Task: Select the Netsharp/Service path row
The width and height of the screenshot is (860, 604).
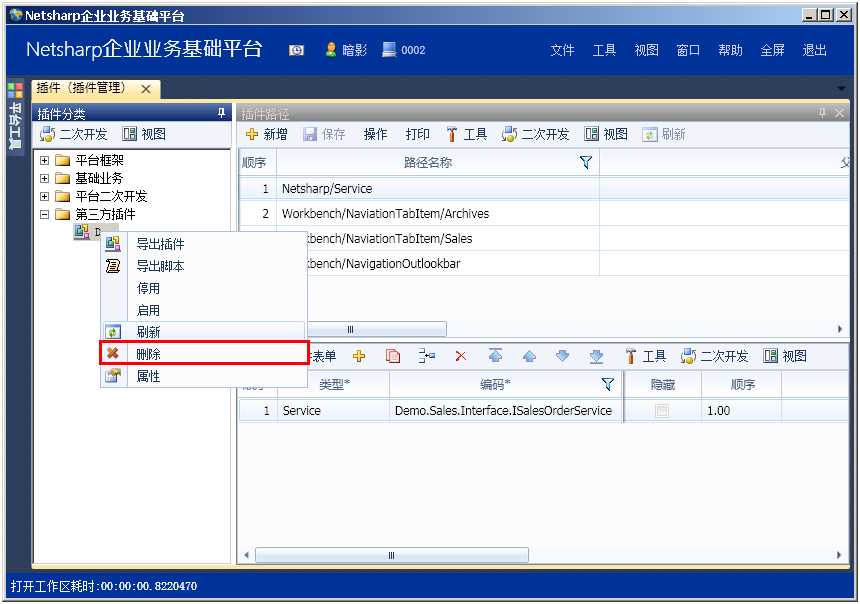Action: (544, 188)
